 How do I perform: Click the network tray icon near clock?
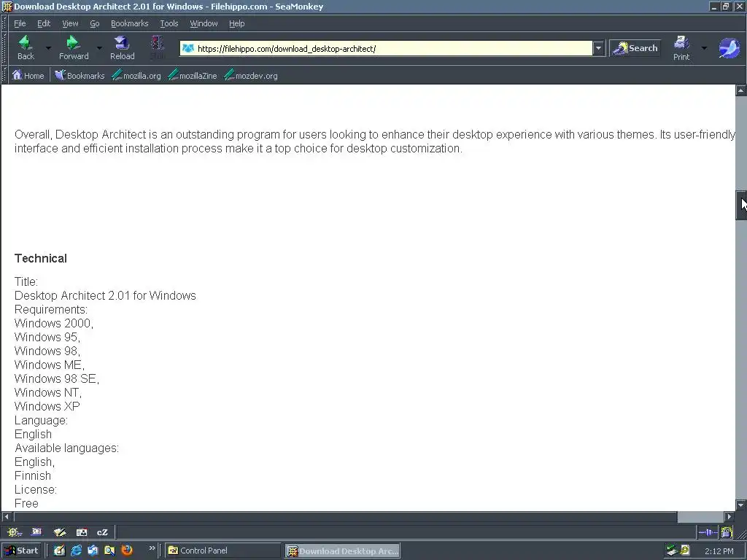point(672,551)
